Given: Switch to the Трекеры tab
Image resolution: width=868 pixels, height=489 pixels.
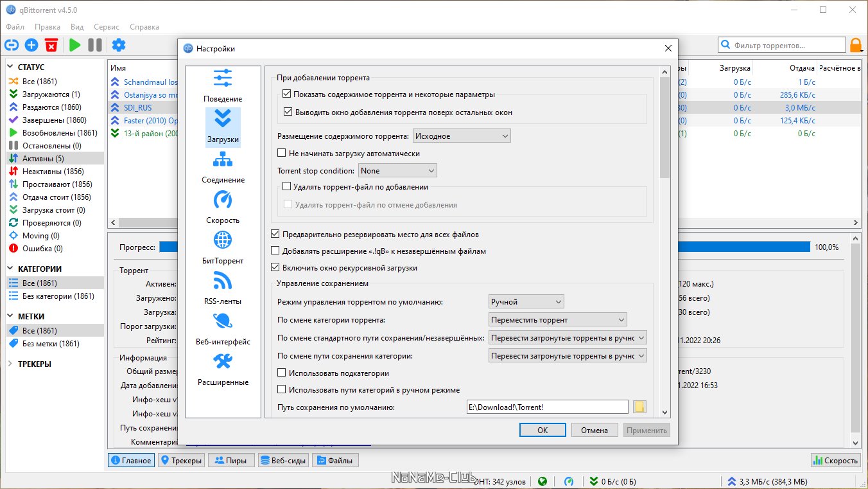Looking at the screenshot, I should [x=182, y=460].
